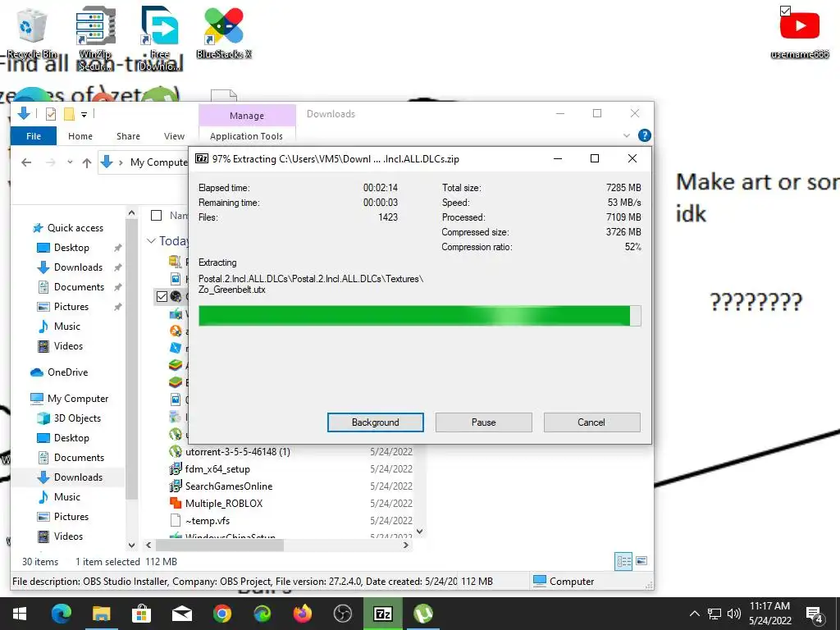Open OBS Studio from the taskbar
Viewport: 840px width, 630px height.
[343, 614]
